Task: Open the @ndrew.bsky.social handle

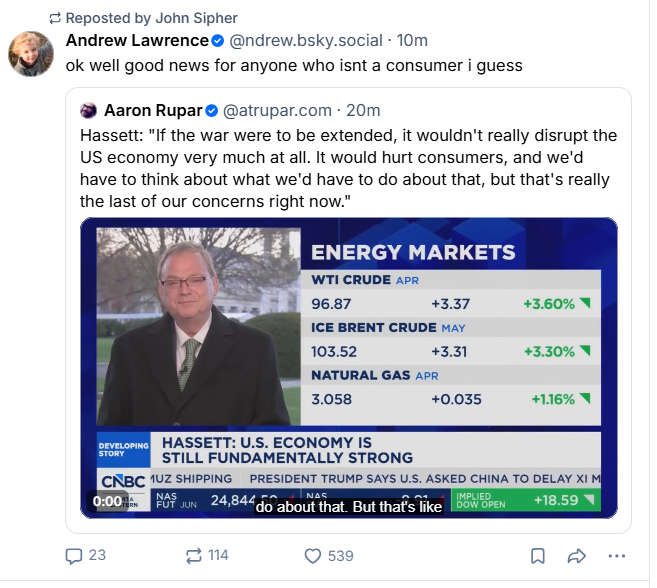Action: point(306,41)
